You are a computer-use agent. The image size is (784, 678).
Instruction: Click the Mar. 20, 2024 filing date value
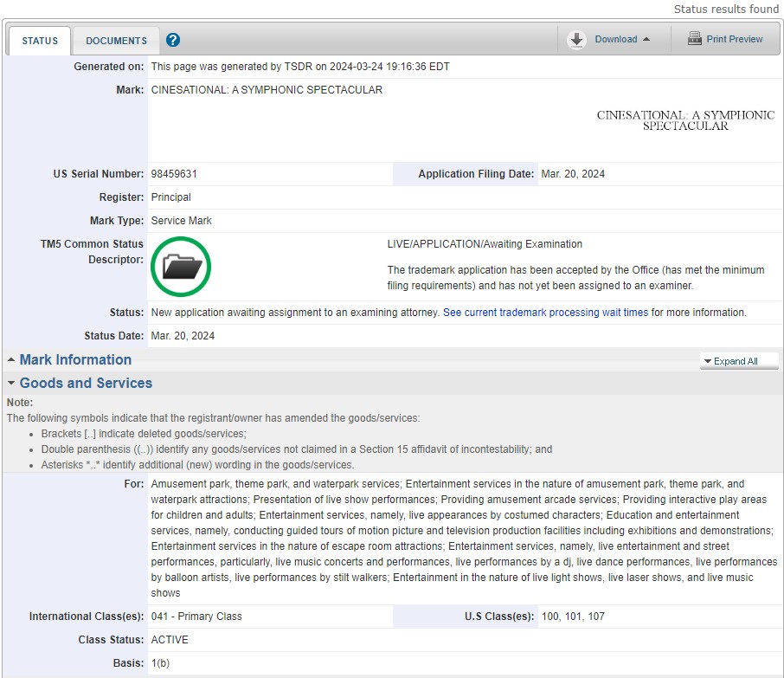coord(573,174)
